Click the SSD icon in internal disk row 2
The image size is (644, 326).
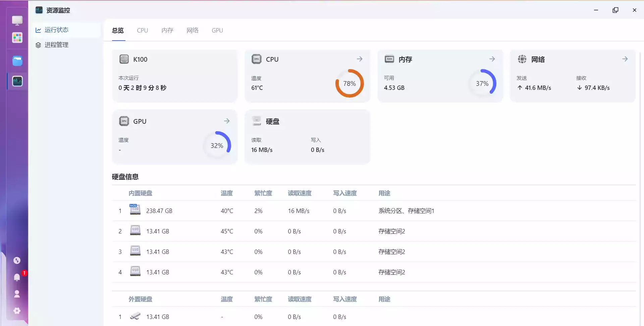pyautogui.click(x=135, y=230)
